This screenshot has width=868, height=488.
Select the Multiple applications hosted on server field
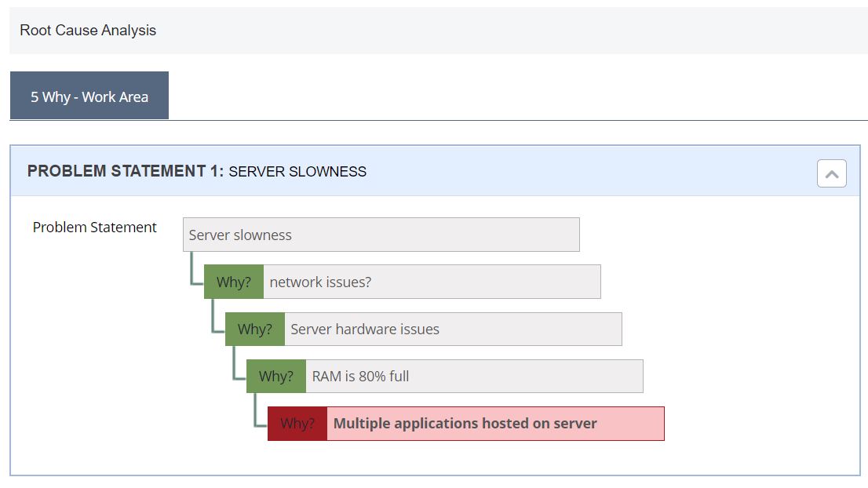(x=495, y=424)
